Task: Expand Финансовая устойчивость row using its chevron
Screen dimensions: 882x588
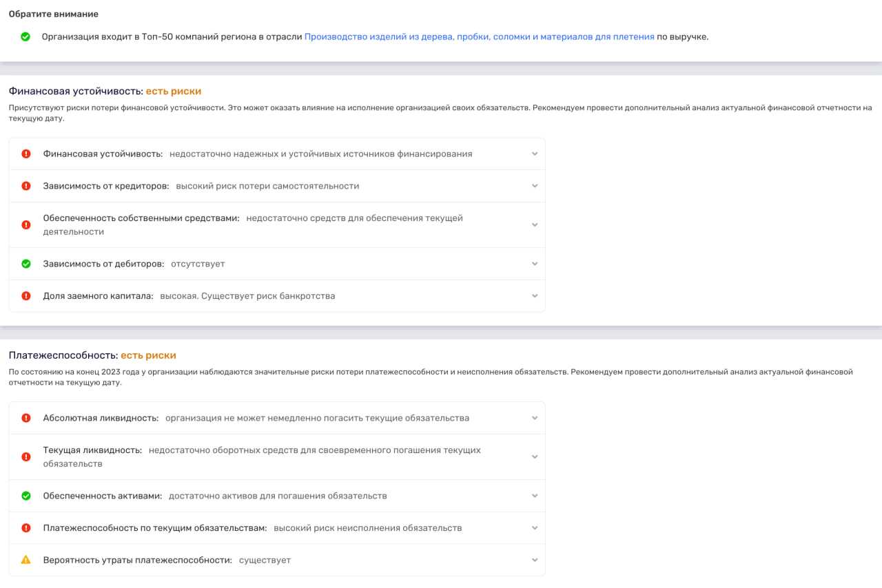Action: (535, 154)
